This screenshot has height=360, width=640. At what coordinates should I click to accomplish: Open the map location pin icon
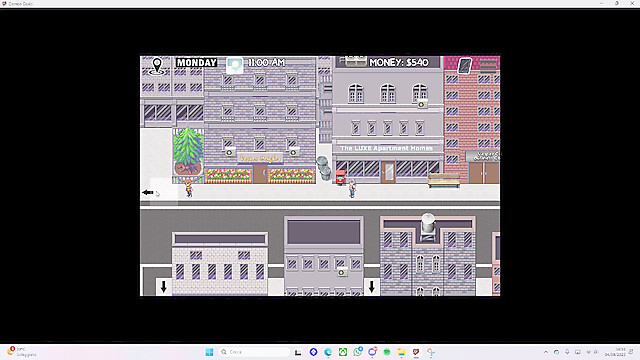[x=157, y=66]
